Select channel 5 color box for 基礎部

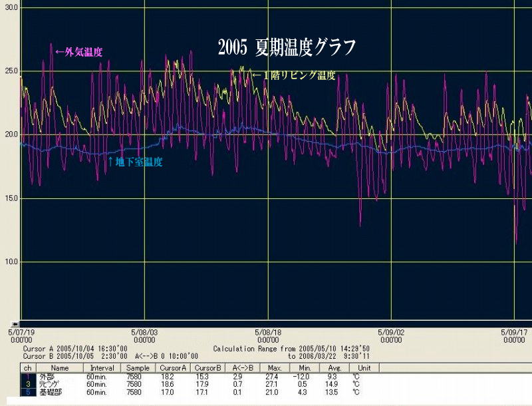click(27, 391)
